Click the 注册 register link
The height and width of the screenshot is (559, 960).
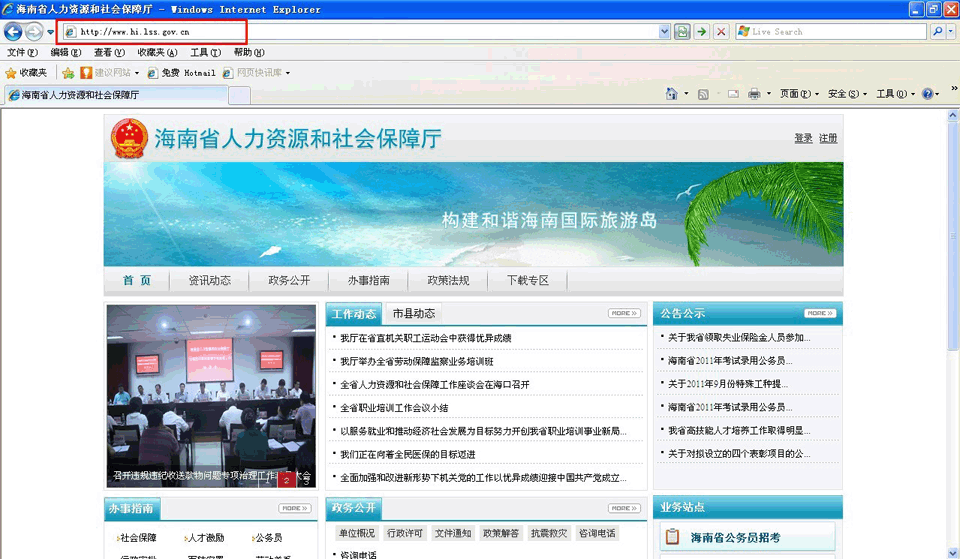click(828, 138)
